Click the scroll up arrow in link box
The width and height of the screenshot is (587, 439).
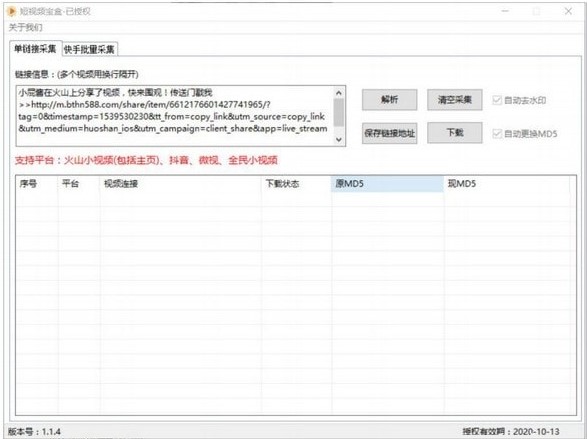click(339, 93)
